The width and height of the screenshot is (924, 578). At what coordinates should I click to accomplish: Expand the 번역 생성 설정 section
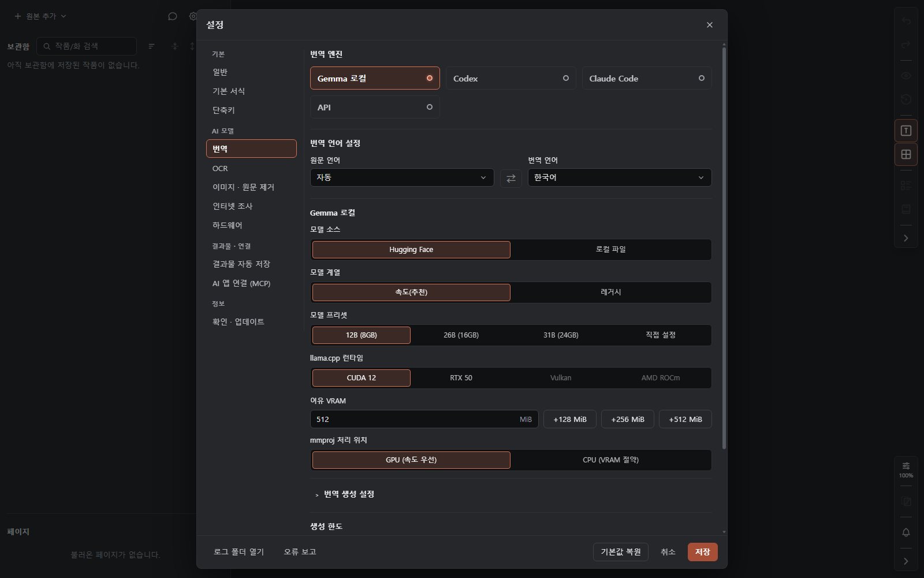[345, 494]
